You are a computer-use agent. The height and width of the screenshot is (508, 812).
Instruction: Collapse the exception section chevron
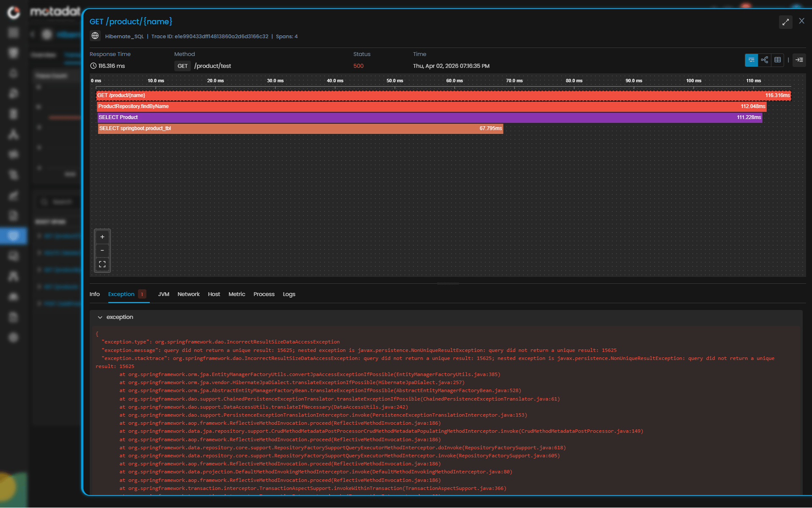coord(100,317)
